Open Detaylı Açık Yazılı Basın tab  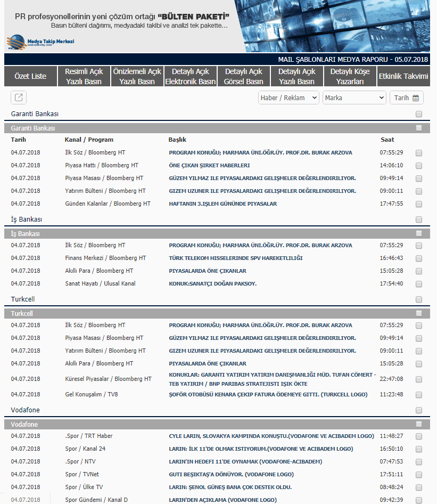click(x=297, y=76)
